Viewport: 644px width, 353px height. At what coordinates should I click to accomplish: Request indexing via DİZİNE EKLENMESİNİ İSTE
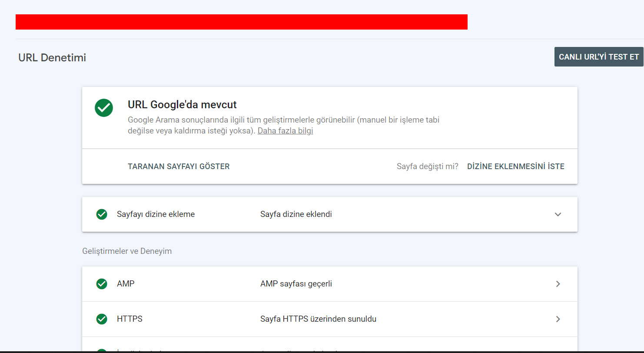click(x=516, y=167)
